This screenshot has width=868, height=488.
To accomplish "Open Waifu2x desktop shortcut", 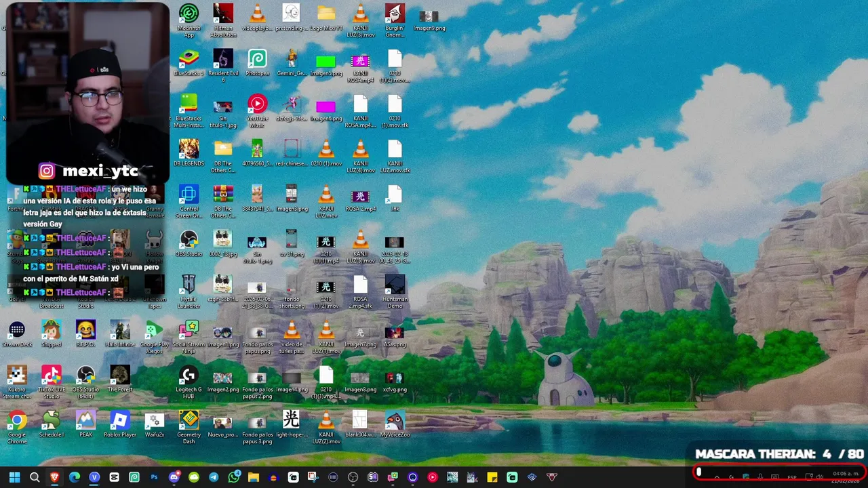I will pos(155,424).
